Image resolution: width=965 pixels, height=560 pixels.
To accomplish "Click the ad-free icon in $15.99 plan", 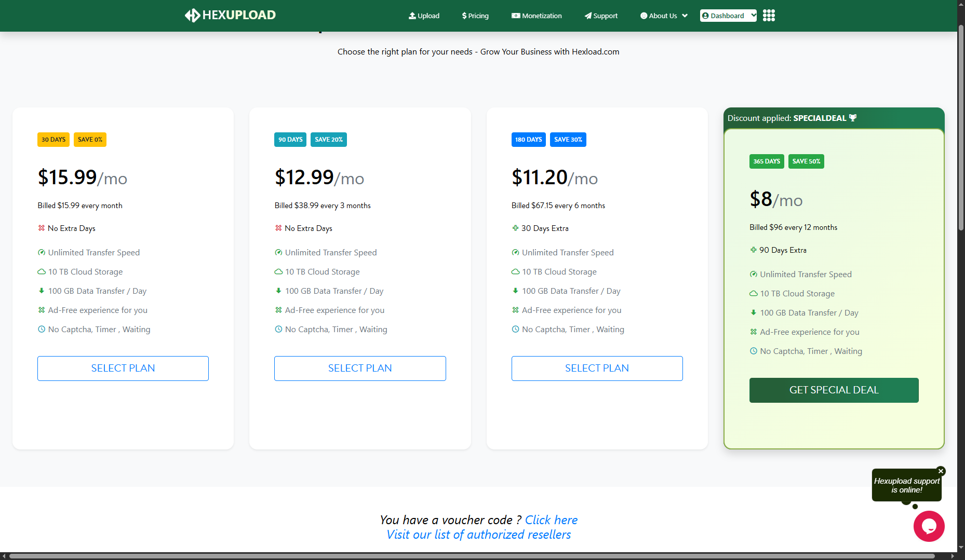I will coord(42,310).
